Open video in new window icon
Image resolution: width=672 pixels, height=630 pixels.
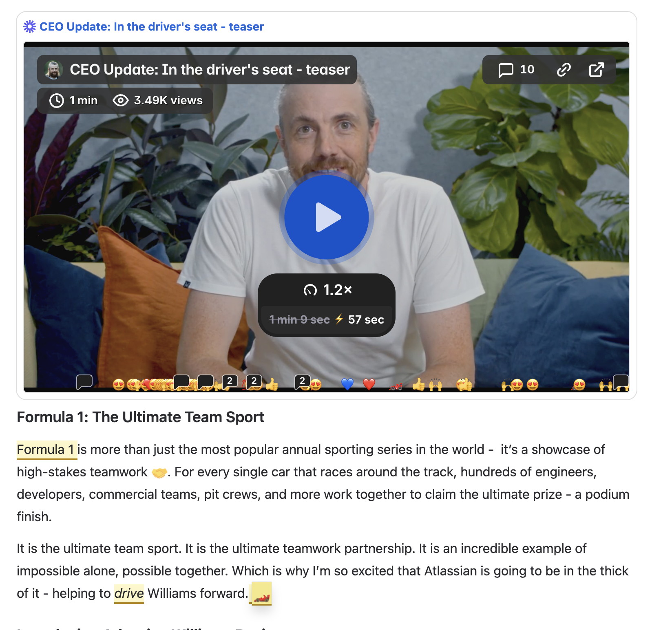(x=596, y=70)
